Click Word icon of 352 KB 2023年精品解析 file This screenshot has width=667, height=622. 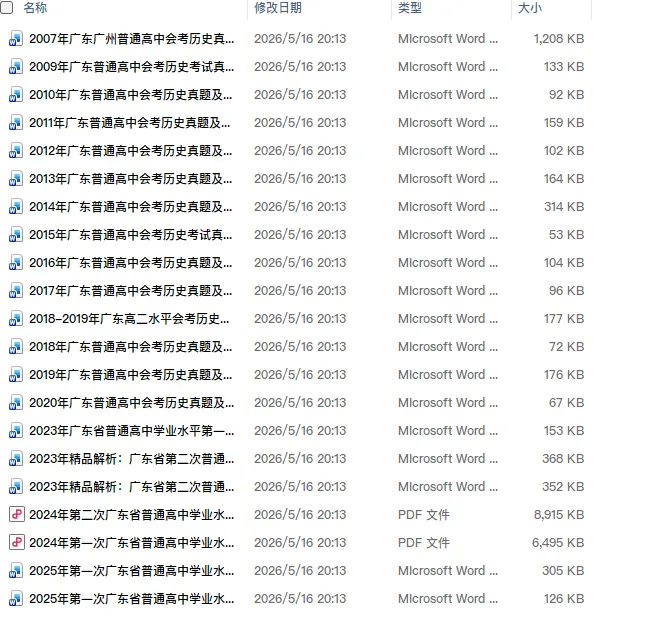16,487
